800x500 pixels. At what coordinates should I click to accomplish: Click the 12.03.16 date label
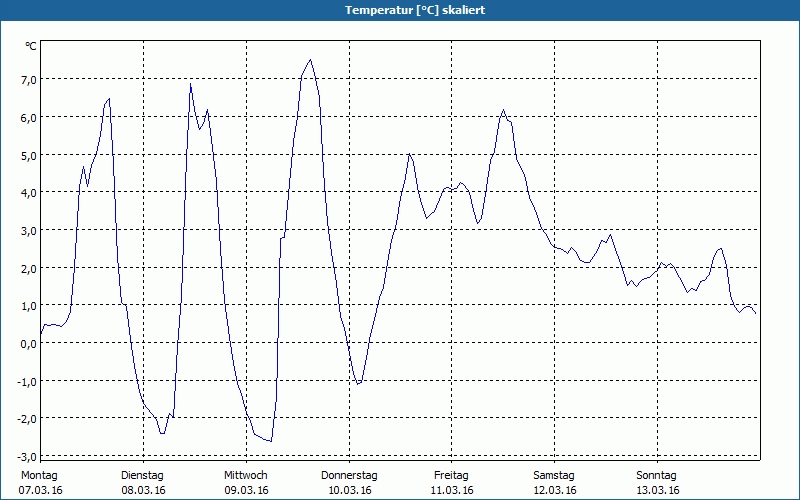555,491
